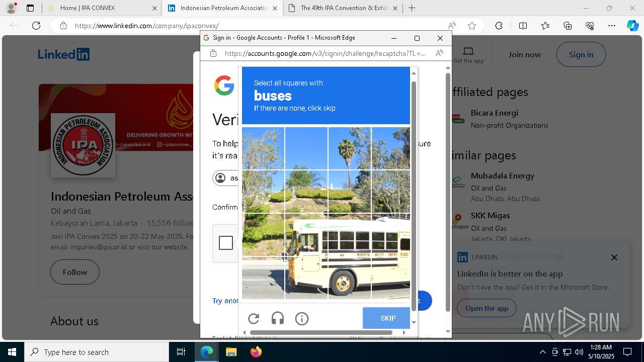Open Favorites list icon
The width and height of the screenshot is (644, 362).
(545, 26)
